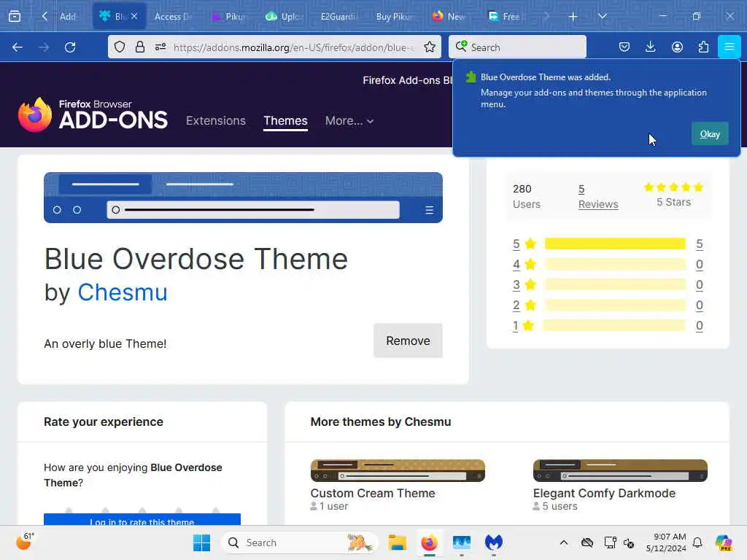This screenshot has width=747, height=560.
Task: Switch to the Add tab
Action: point(68,17)
